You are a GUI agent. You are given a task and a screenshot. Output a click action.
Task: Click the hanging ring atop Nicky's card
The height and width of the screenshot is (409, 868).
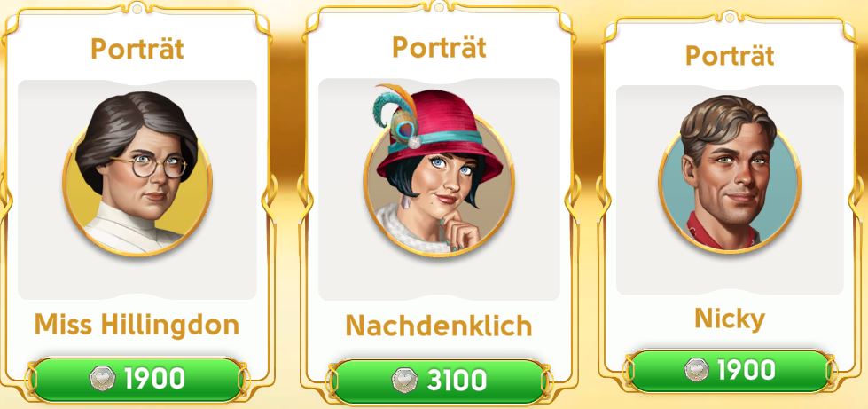pos(730,18)
